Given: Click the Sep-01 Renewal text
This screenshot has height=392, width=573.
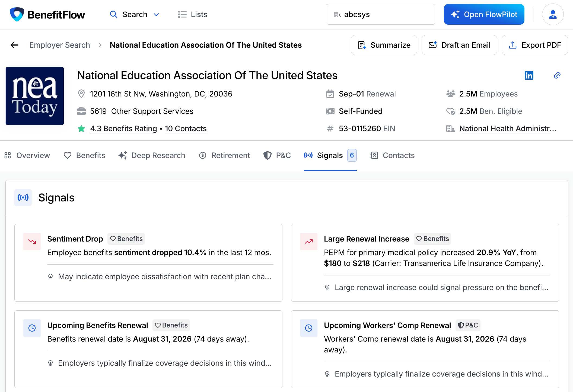Looking at the screenshot, I should [x=367, y=94].
